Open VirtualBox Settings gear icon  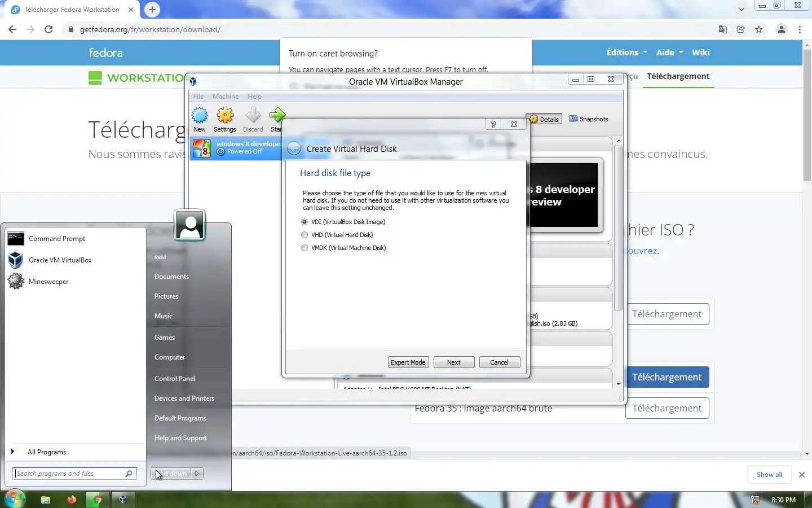(225, 120)
